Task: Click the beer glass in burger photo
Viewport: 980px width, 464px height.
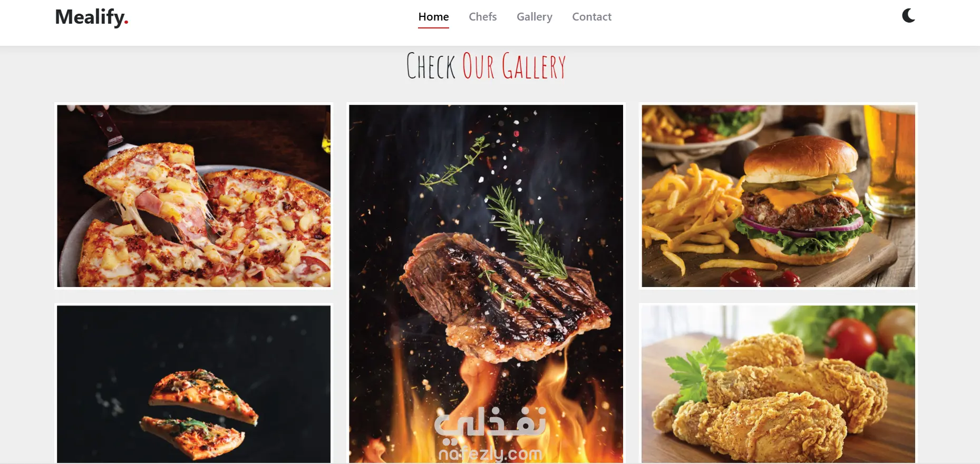Action: pyautogui.click(x=891, y=158)
